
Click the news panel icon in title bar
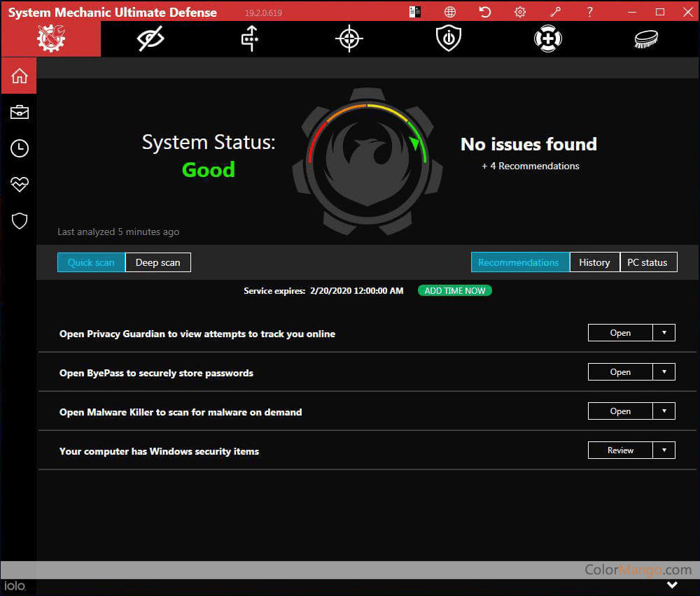414,12
